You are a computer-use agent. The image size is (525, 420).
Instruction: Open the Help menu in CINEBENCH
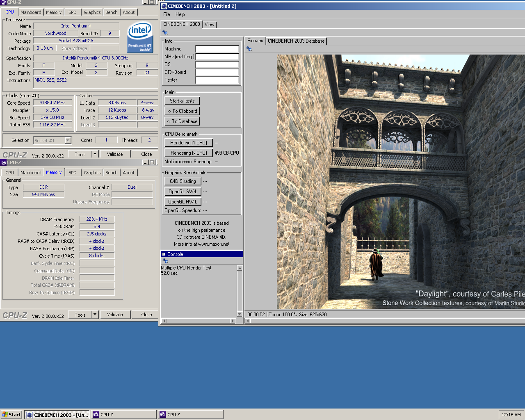(180, 14)
